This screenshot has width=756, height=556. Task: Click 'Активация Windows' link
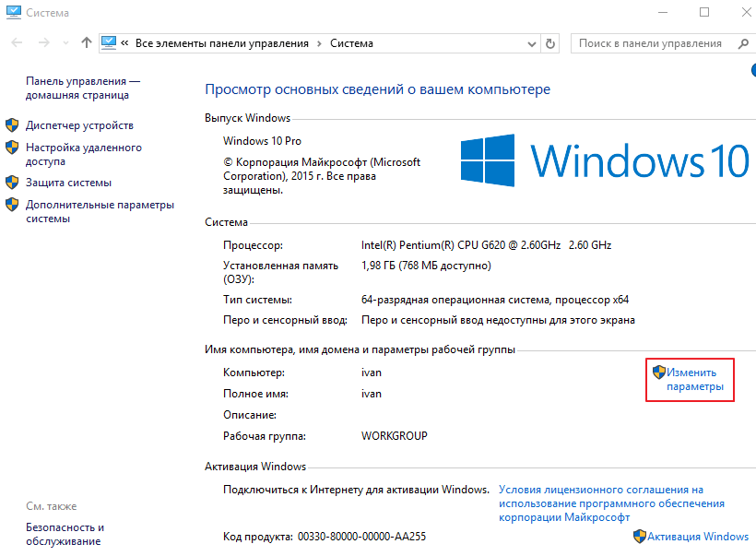(x=698, y=537)
